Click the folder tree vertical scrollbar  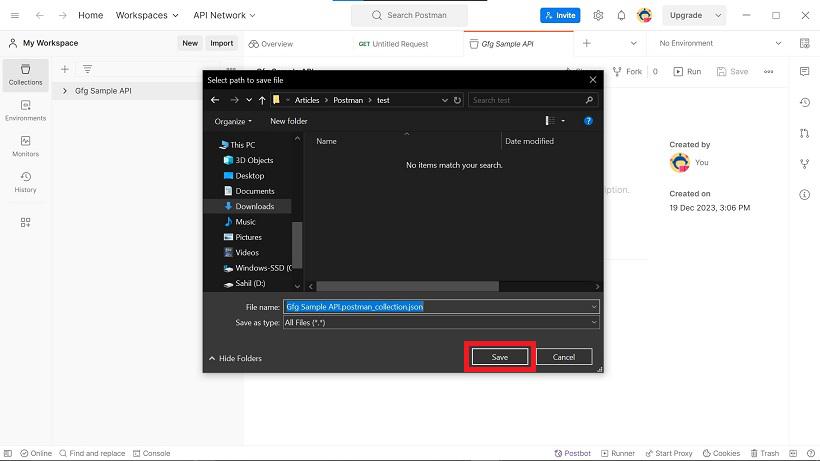click(x=297, y=244)
